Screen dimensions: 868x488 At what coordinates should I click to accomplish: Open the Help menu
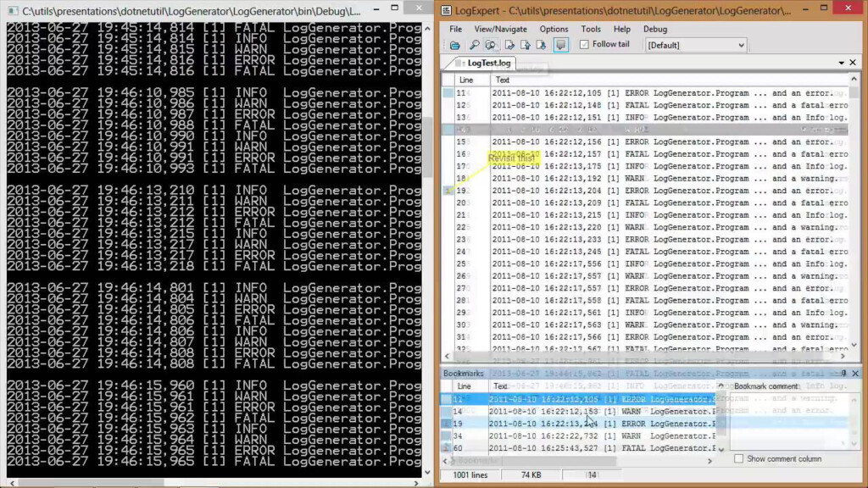click(621, 29)
